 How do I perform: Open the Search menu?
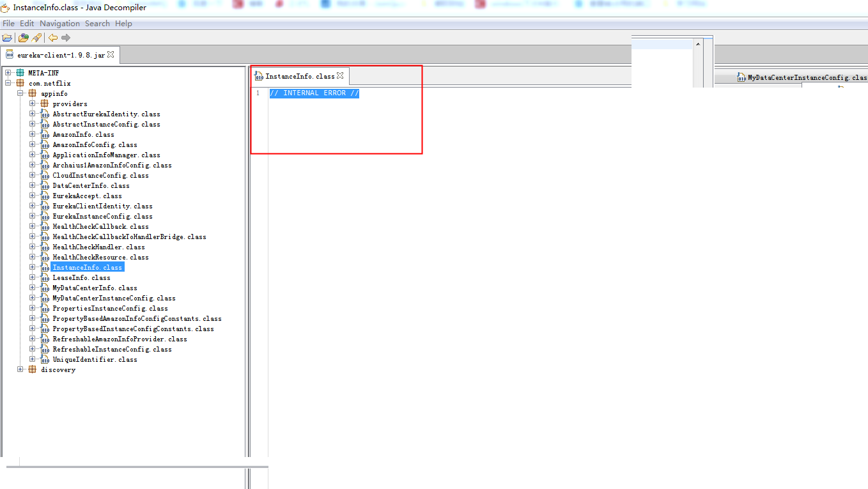[97, 24]
